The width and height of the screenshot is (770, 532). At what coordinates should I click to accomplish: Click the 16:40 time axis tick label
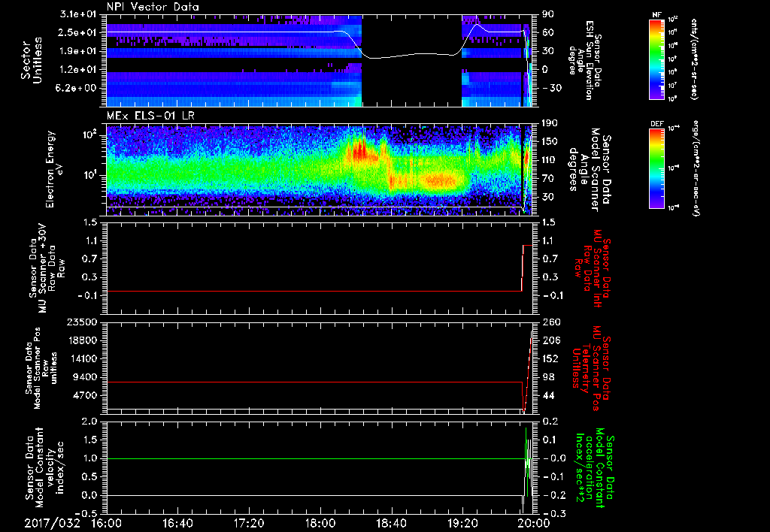point(178,523)
